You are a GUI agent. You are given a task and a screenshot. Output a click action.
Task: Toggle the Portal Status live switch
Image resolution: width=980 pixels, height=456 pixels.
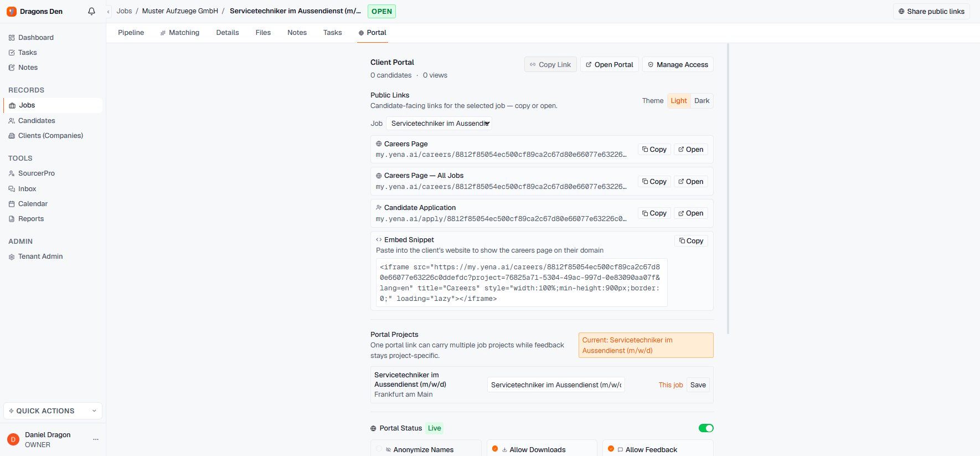[x=706, y=428]
